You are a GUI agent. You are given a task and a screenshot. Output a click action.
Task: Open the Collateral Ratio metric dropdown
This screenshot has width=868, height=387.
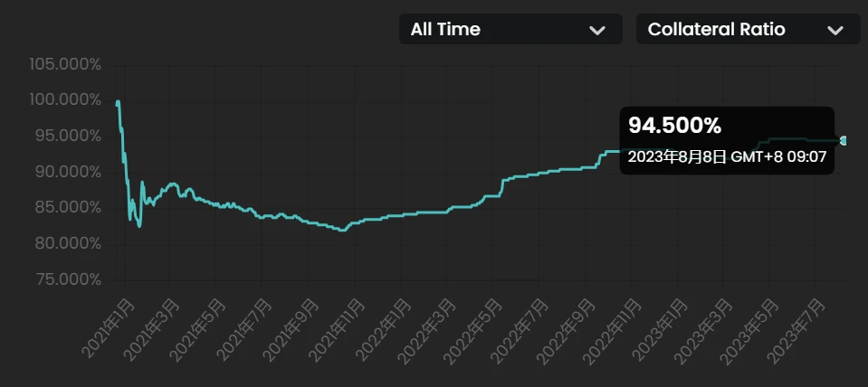pyautogui.click(x=745, y=29)
